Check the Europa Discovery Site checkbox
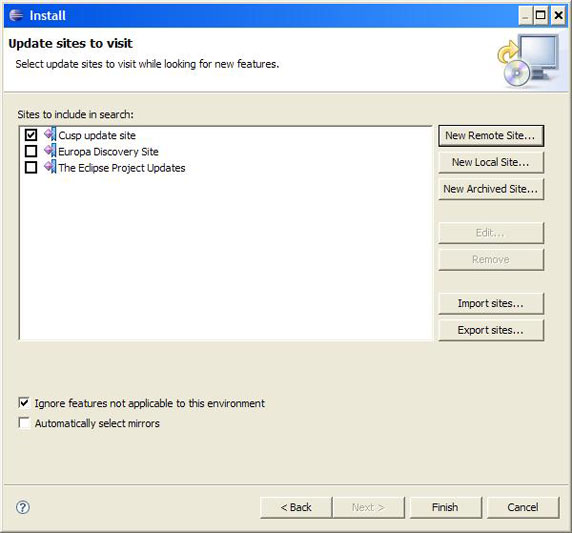Image resolution: width=572 pixels, height=533 pixels. click(31, 151)
